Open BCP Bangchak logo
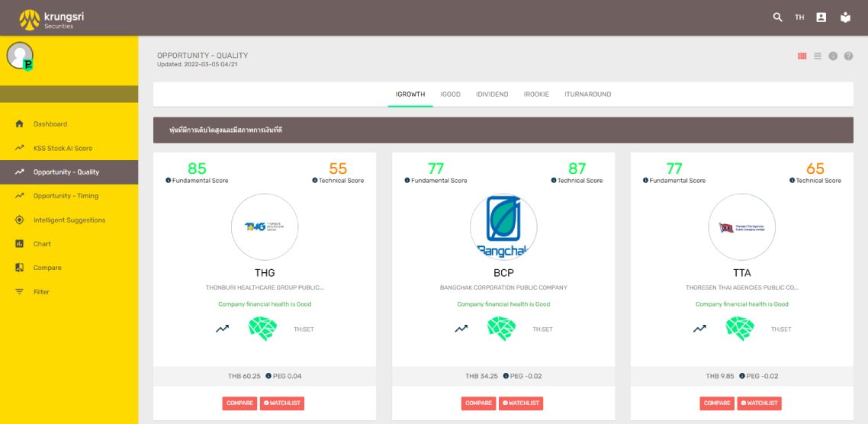The width and height of the screenshot is (868, 424). pos(503,227)
